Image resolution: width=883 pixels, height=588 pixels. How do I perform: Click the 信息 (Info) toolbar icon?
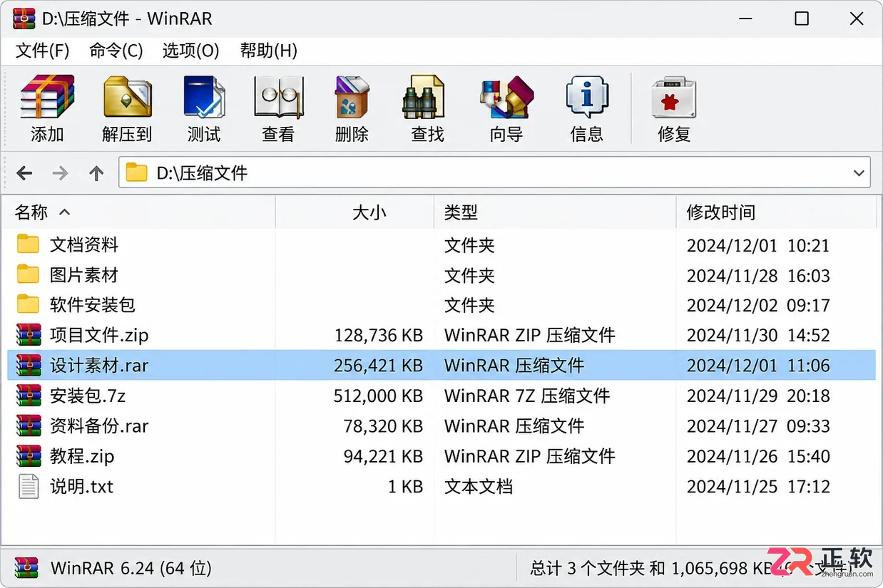587,97
